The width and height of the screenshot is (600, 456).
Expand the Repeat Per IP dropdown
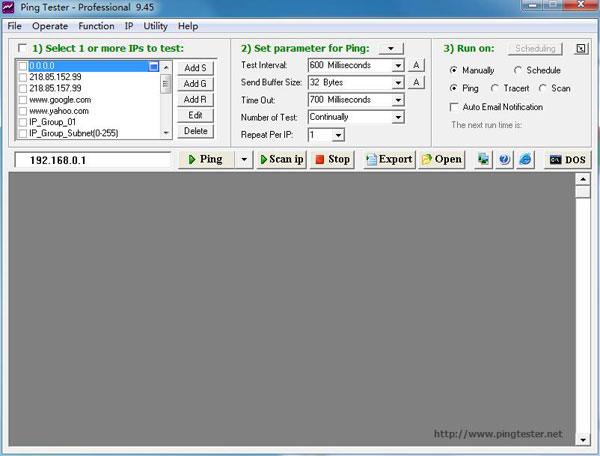338,135
